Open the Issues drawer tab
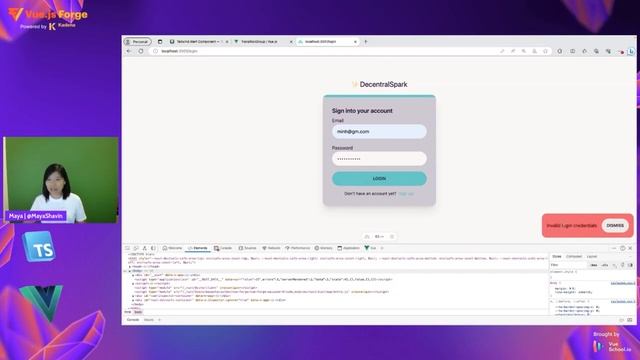Screen dimensions: 640x360 [149, 320]
